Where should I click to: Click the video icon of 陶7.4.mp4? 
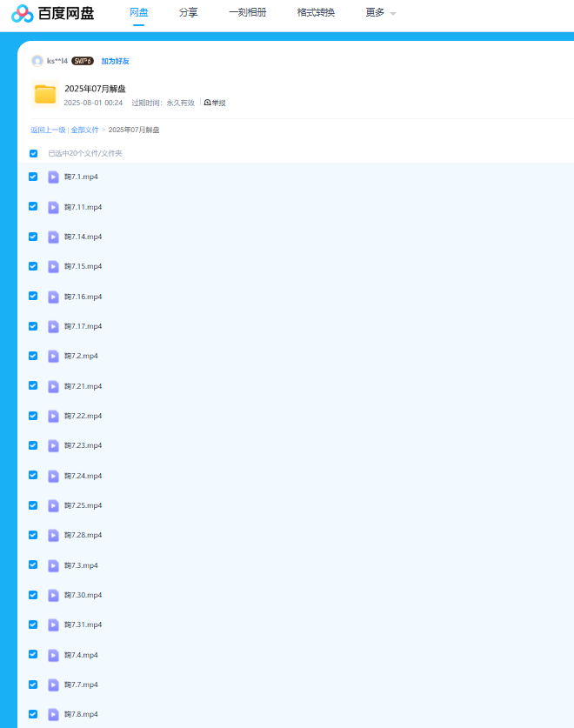coord(54,655)
